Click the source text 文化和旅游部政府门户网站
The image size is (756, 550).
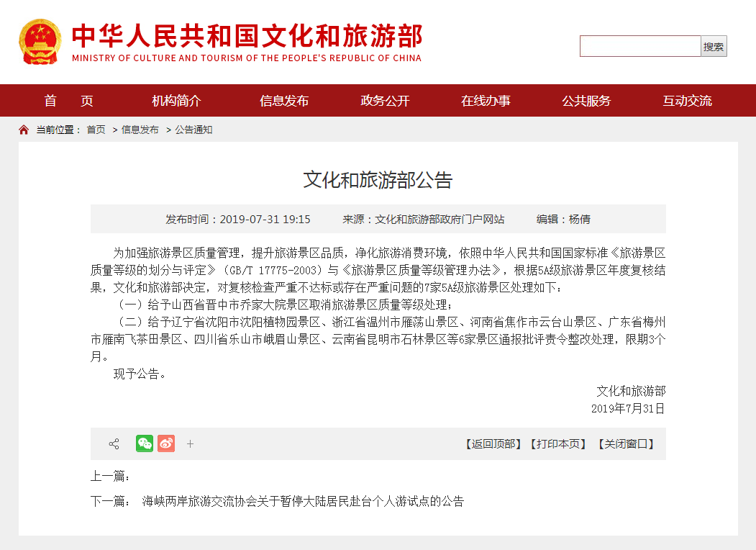pos(440,220)
